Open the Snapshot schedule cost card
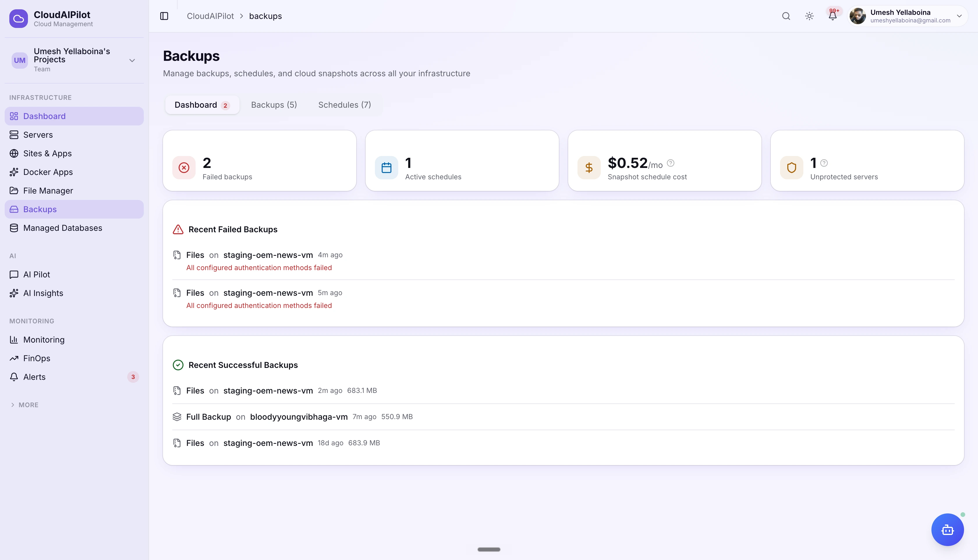The width and height of the screenshot is (978, 560). (x=665, y=161)
